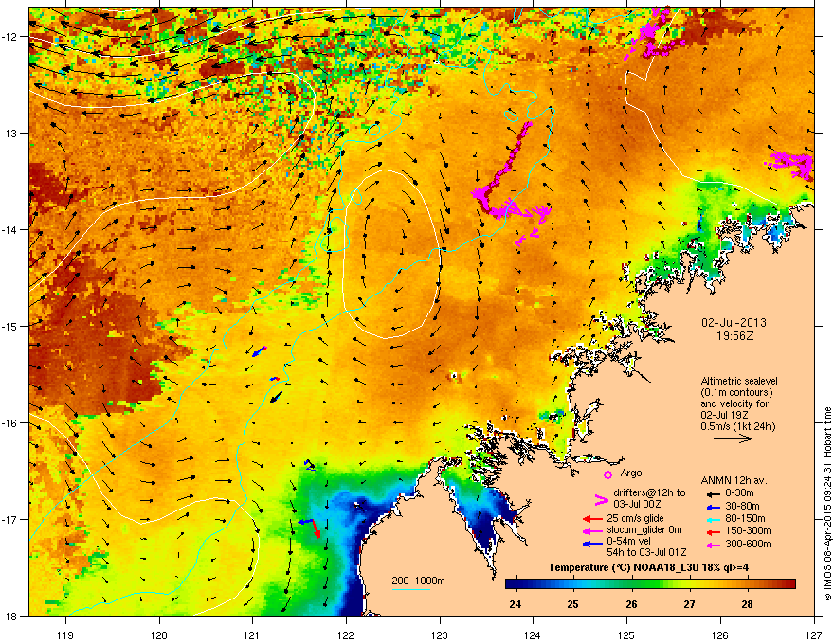Screen dimensions: 834x644
Task: Click the '0-30m' ANMN depth label
Action: pos(740,493)
